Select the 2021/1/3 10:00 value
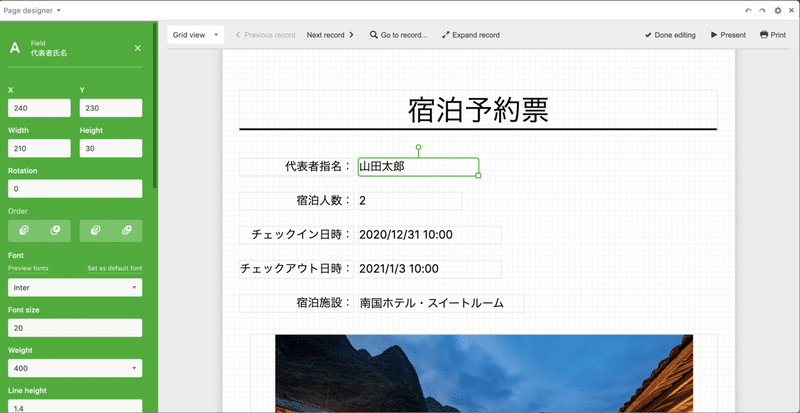This screenshot has width=800, height=413. pos(430,269)
